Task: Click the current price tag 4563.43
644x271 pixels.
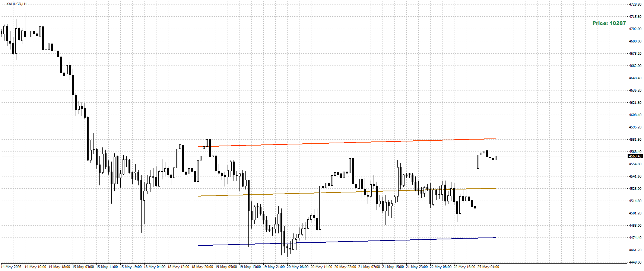Action: point(635,156)
